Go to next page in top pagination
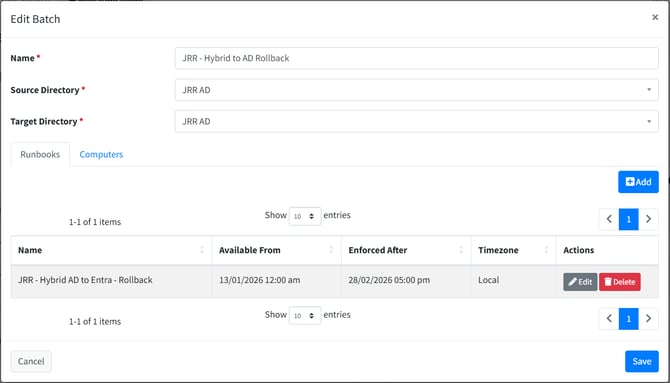Screen dimensions: 670x383 pos(648,219)
